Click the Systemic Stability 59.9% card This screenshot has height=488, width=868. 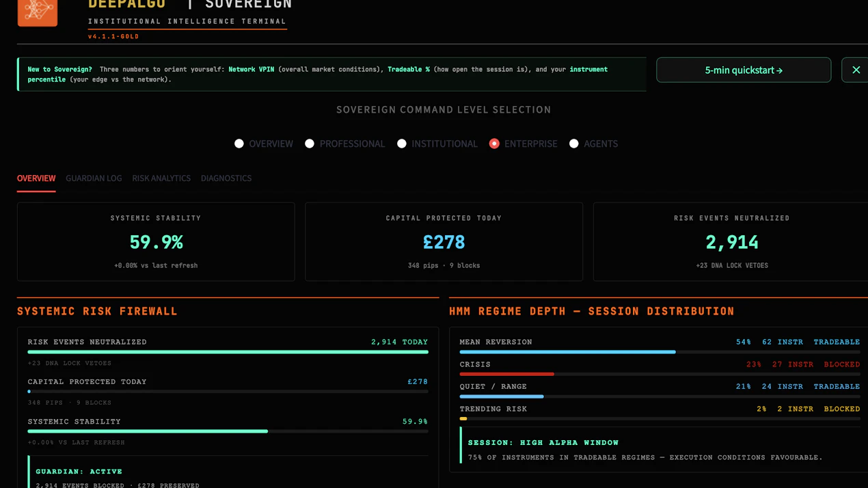coord(156,242)
